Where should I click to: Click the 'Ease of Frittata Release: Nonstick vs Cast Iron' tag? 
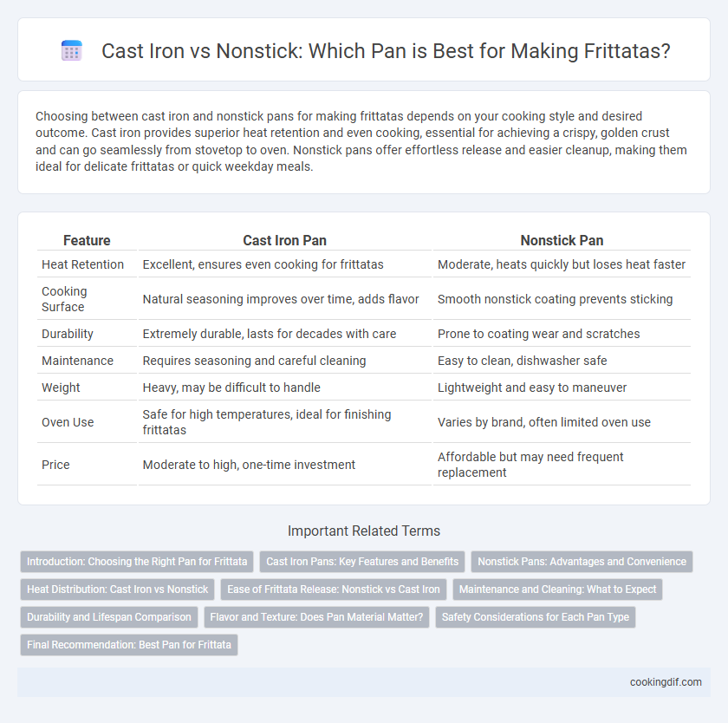334,589
